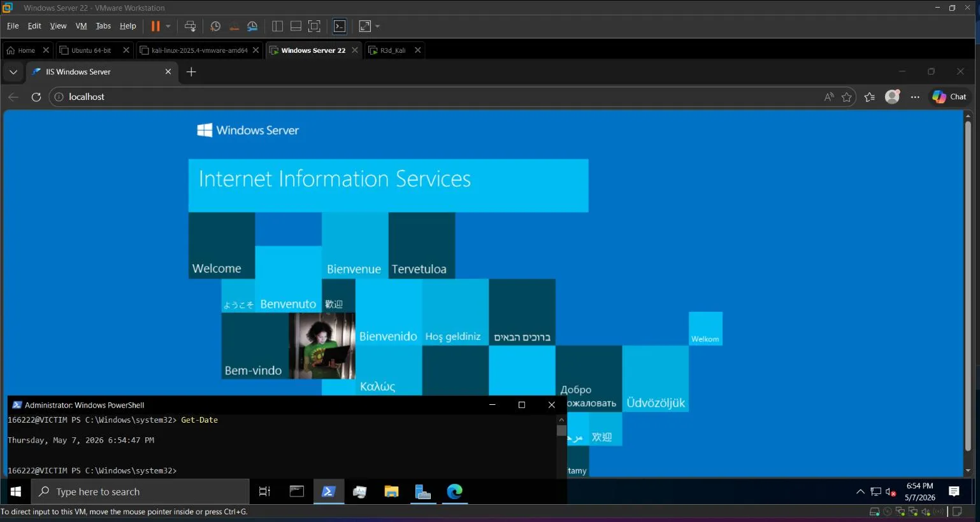Open the VMware View menu
Viewport: 980px width, 522px height.
click(x=58, y=26)
